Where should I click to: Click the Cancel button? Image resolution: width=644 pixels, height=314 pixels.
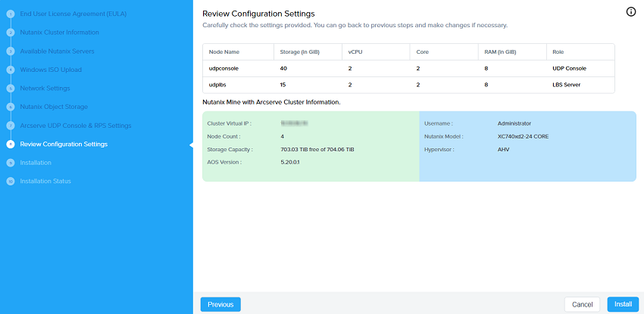(x=583, y=305)
